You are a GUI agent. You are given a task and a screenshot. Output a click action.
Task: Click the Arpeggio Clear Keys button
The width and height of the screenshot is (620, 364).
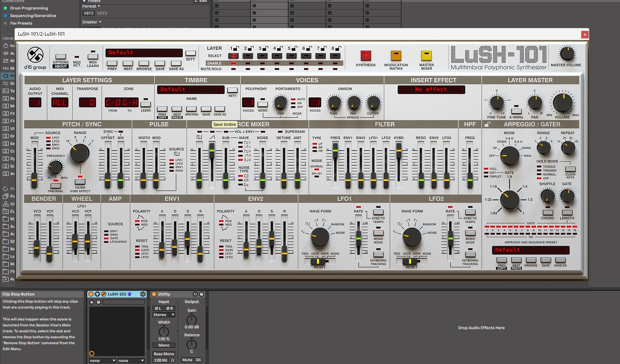point(570,169)
